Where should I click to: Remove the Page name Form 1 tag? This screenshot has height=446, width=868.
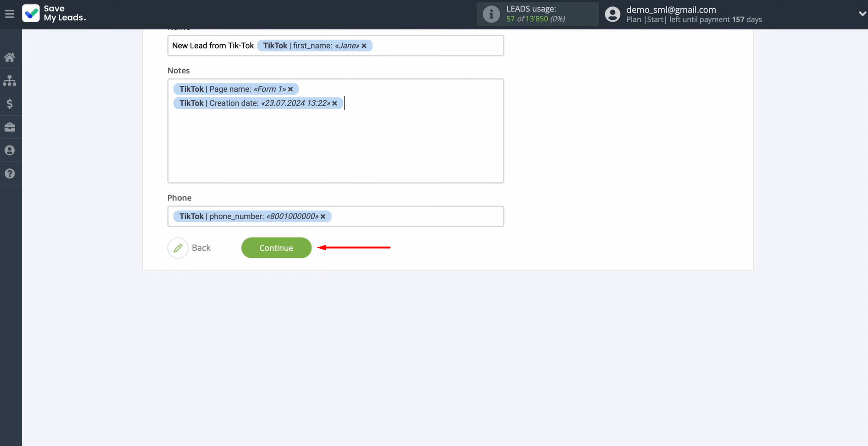point(290,89)
